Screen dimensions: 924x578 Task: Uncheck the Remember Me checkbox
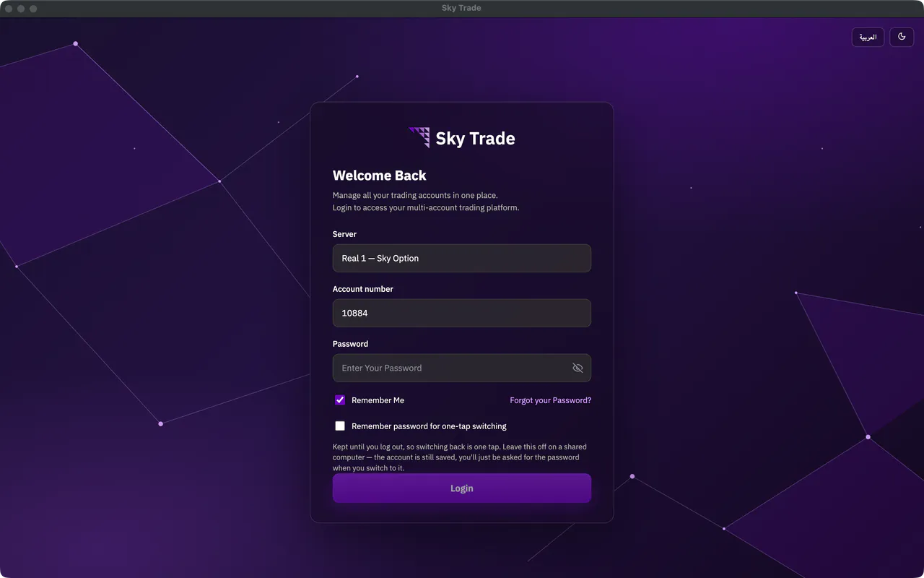(340, 400)
